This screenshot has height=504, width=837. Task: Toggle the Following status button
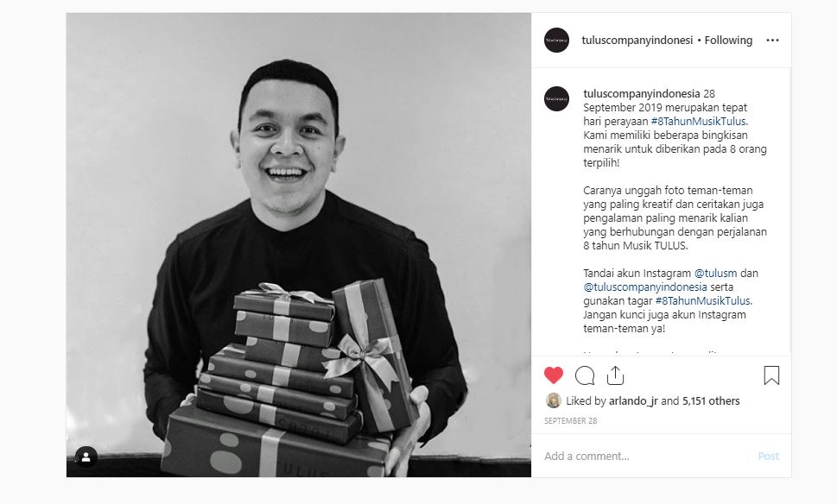(728, 40)
